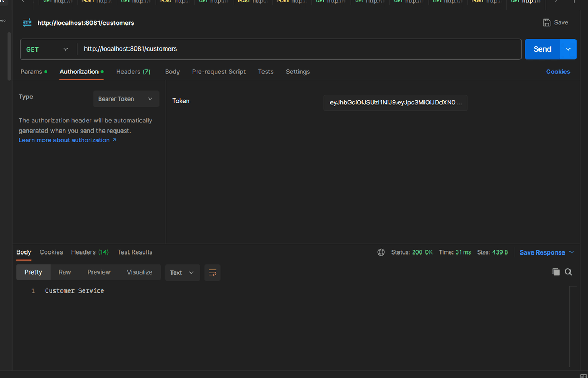Image resolution: width=588 pixels, height=378 pixels.
Task: Switch response to Preview view
Action: [x=99, y=272]
